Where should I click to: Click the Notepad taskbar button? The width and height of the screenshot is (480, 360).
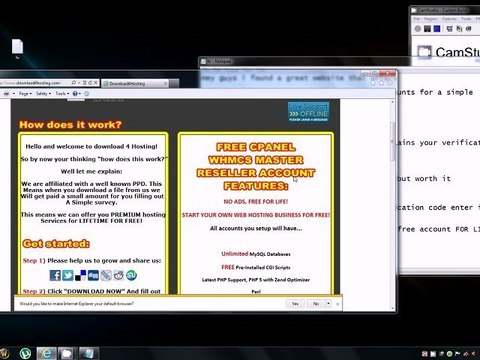88,353
